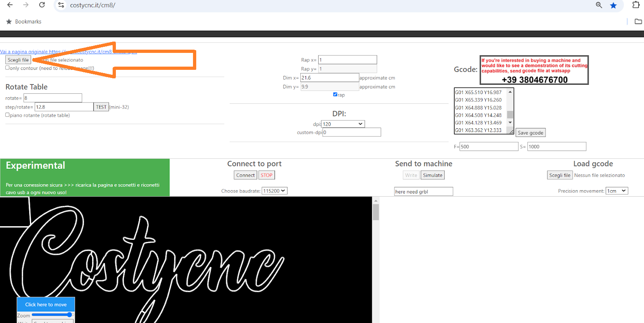Click the Save gcode button
Screen dimensions: 644x323
[x=531, y=132]
